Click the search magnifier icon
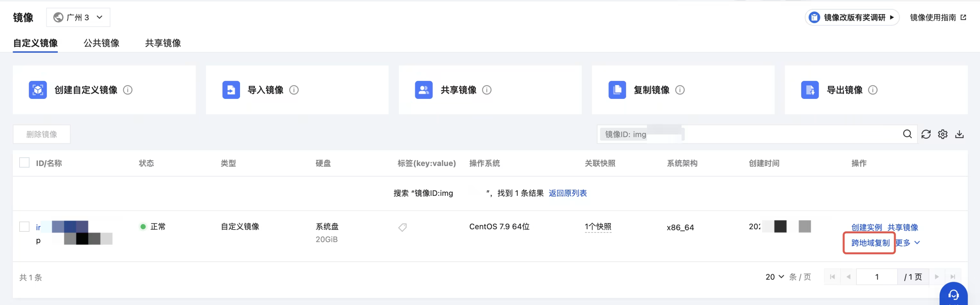Viewport: 980px width, 305px height. tap(907, 134)
